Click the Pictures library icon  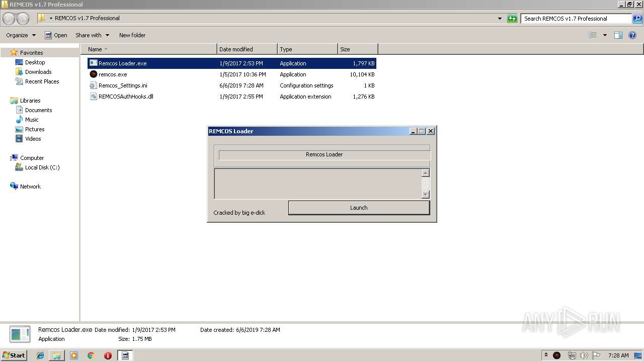click(x=19, y=129)
